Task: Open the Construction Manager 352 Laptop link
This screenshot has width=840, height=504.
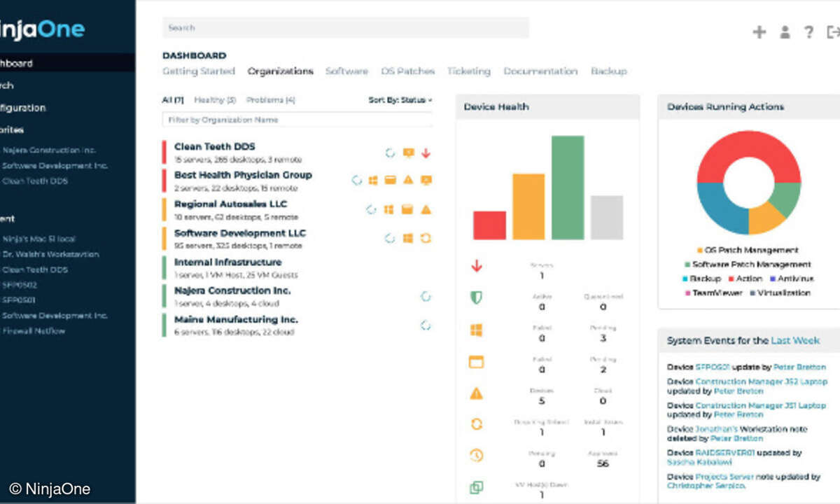Action: pos(762,382)
